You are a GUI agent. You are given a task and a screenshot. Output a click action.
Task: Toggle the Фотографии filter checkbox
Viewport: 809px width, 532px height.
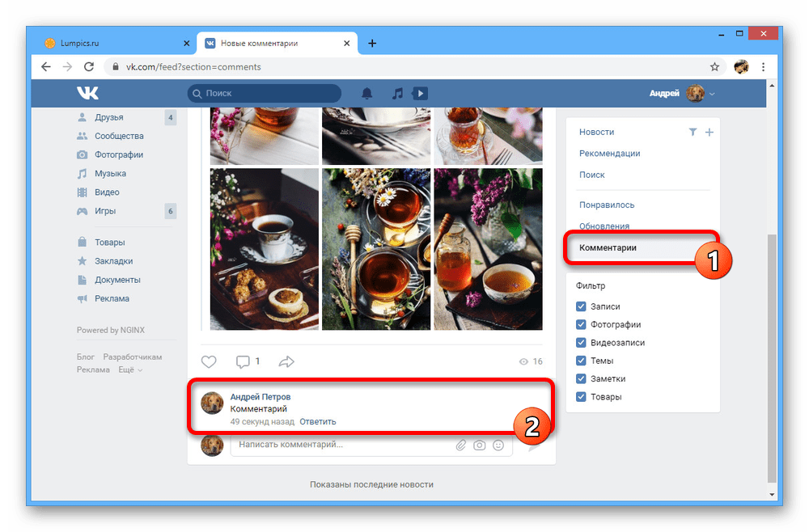[581, 324]
